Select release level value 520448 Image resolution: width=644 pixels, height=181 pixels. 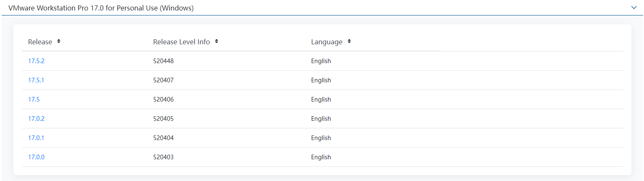click(x=164, y=61)
